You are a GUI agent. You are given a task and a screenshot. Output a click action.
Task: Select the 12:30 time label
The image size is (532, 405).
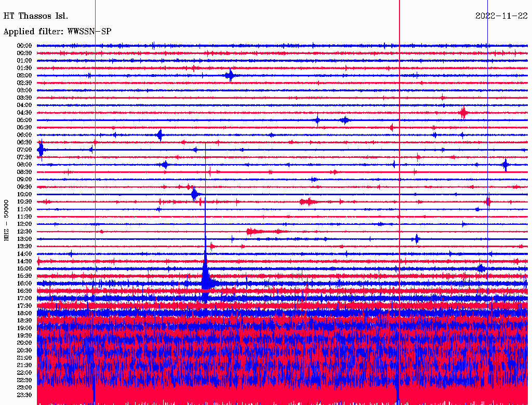[24, 232]
